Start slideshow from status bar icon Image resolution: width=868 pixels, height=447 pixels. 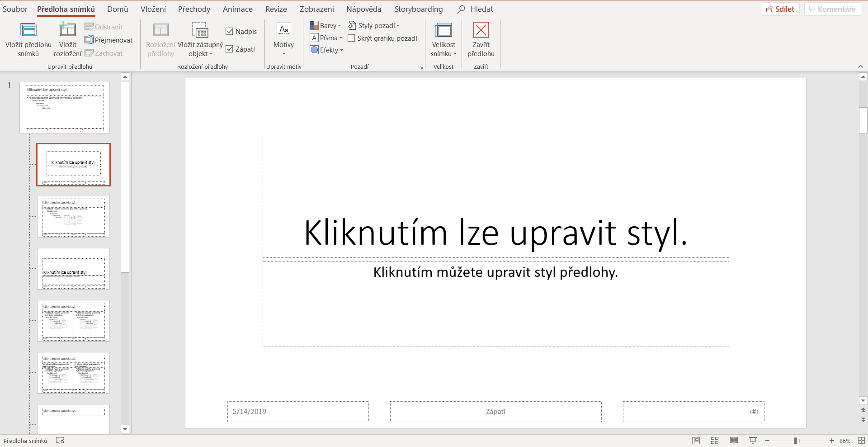coord(753,441)
